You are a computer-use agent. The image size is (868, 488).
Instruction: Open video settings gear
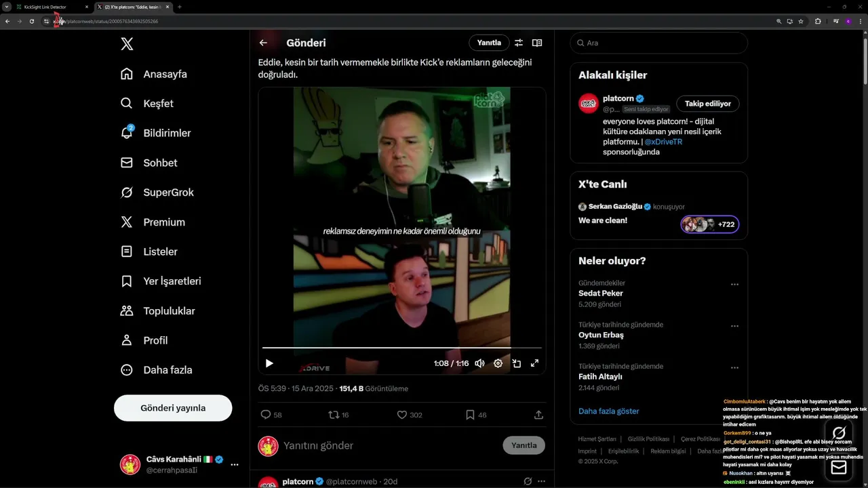(498, 363)
